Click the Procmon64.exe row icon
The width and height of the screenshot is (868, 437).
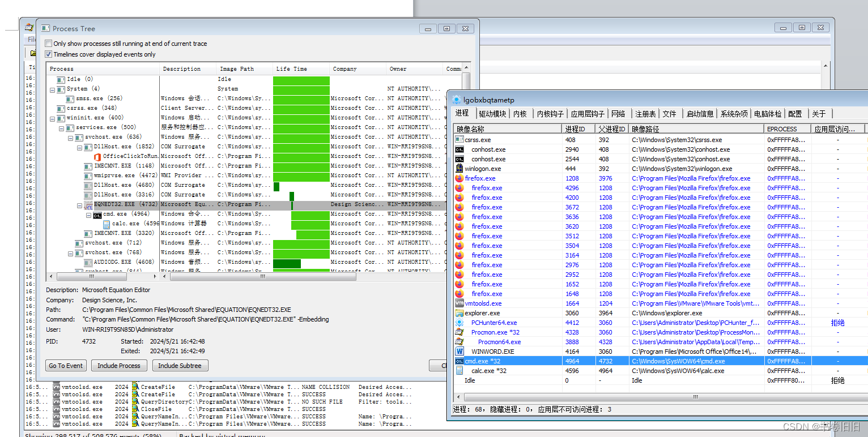point(459,342)
